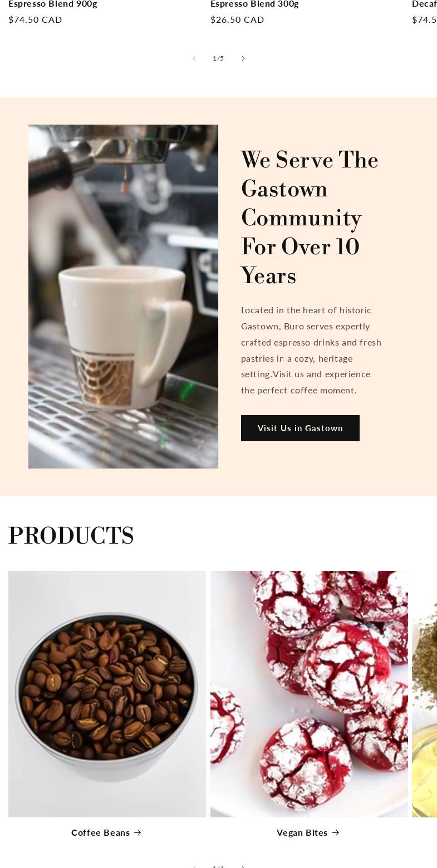
Task: Click the PRODUCTS section heading
Action: pos(71,536)
